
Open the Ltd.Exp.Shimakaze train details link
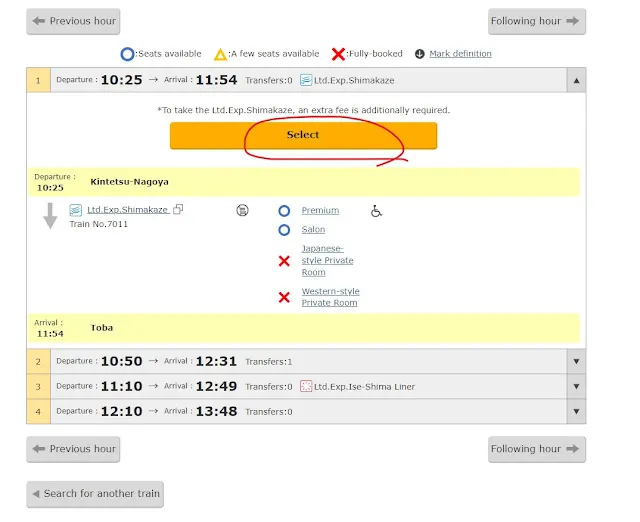(127, 210)
